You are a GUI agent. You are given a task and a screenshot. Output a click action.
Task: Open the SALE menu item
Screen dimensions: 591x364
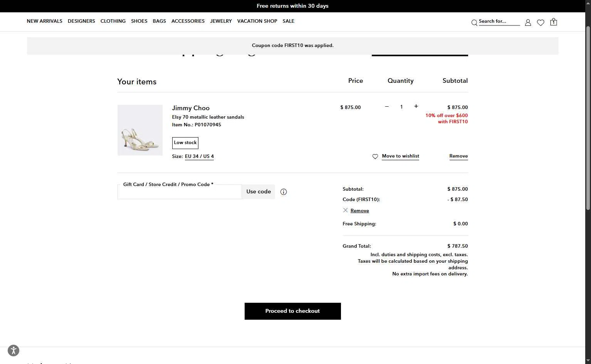point(288,21)
